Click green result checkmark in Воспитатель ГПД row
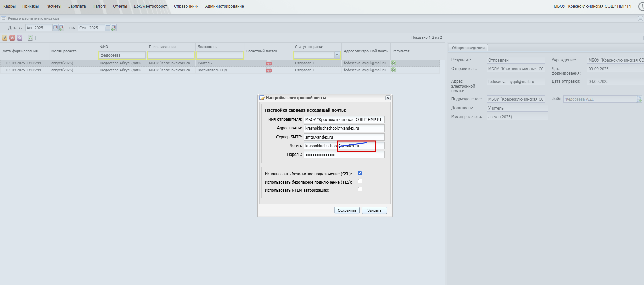The image size is (644, 285). pyautogui.click(x=394, y=70)
